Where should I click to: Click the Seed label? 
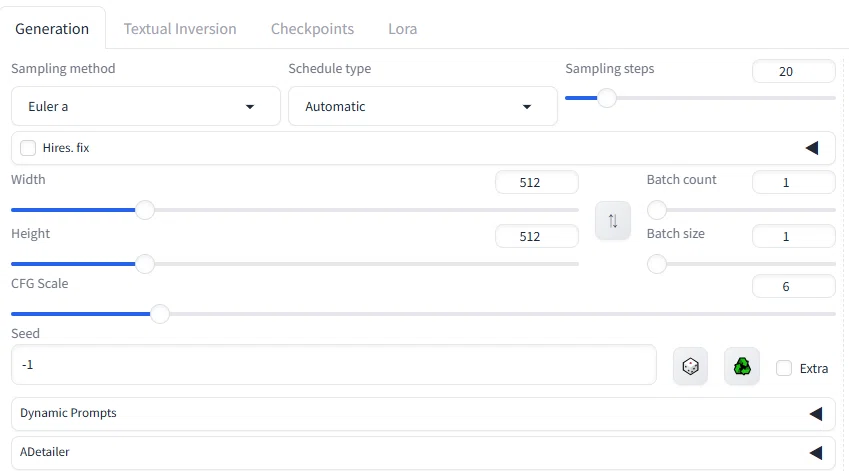25,333
